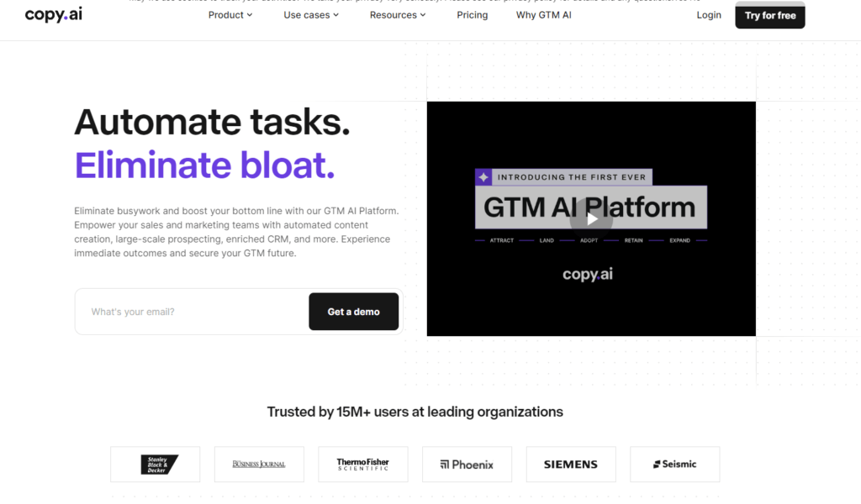Select the Business Journal logo
Screen dimensions: 861x504
coord(259,465)
